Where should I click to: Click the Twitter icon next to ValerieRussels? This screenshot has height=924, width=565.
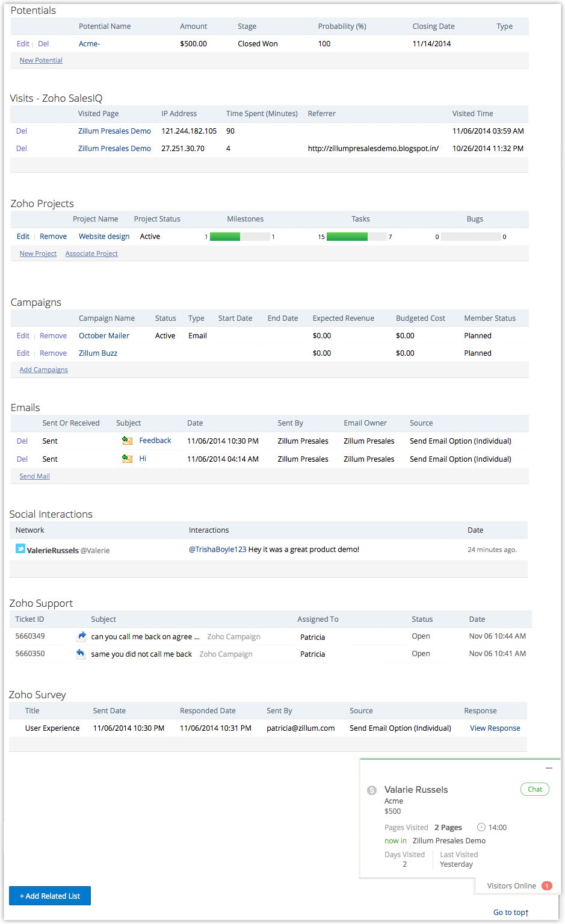[20, 549]
